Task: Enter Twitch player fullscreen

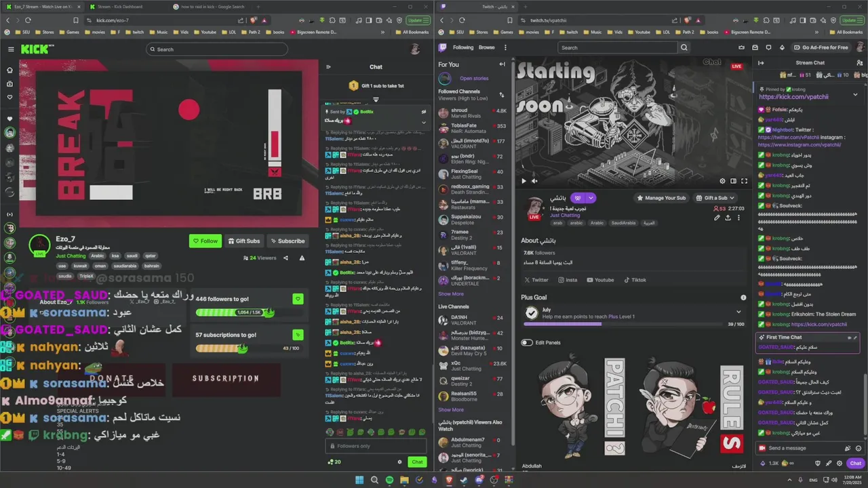Action: 744,181
